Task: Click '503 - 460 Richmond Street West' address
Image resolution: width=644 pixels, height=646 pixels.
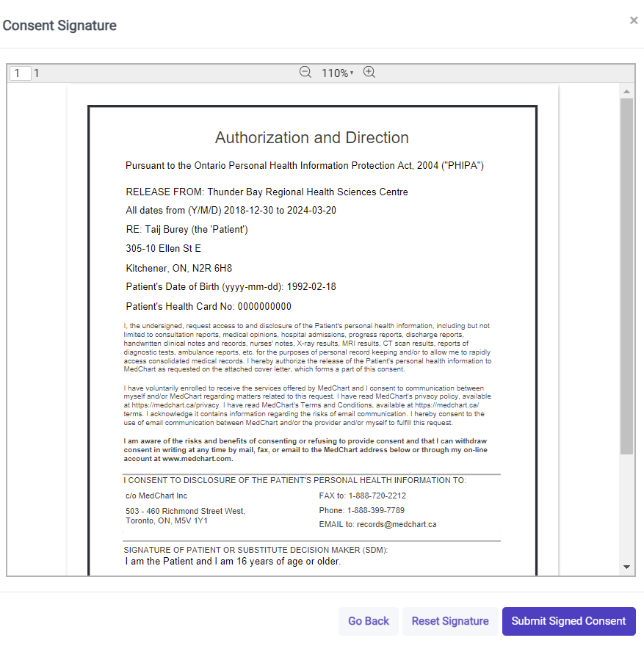Action: tap(185, 511)
